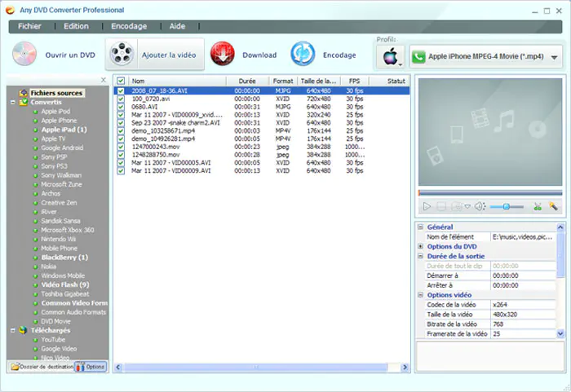This screenshot has height=392, width=571.
Task: Click the Ouvrir un DVD disc icon
Action: pos(24,54)
